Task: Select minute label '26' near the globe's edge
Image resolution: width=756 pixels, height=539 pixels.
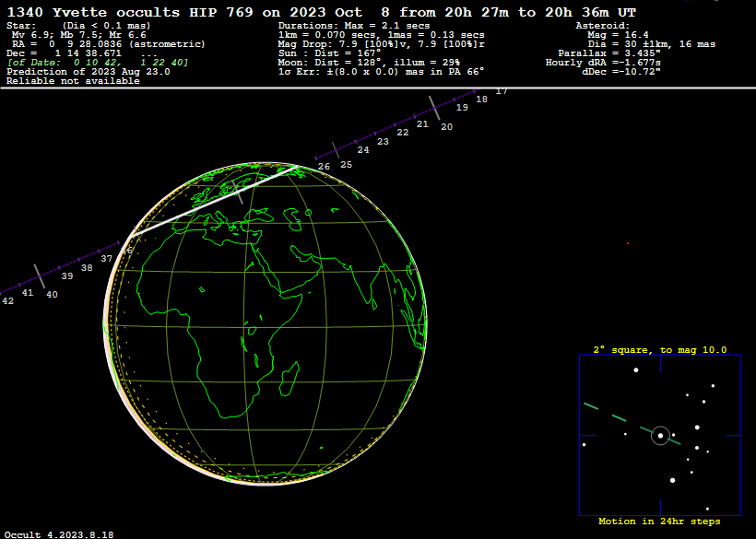Action: pos(324,167)
